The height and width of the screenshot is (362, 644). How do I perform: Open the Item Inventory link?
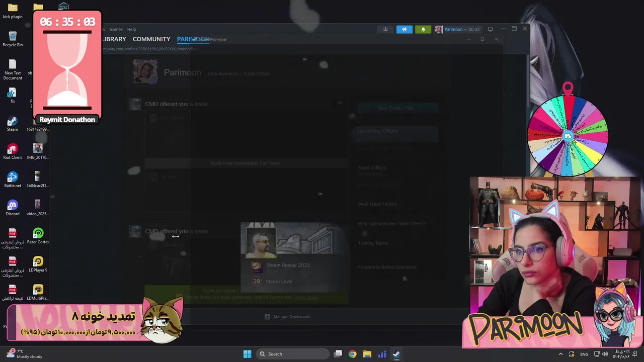coord(222,74)
